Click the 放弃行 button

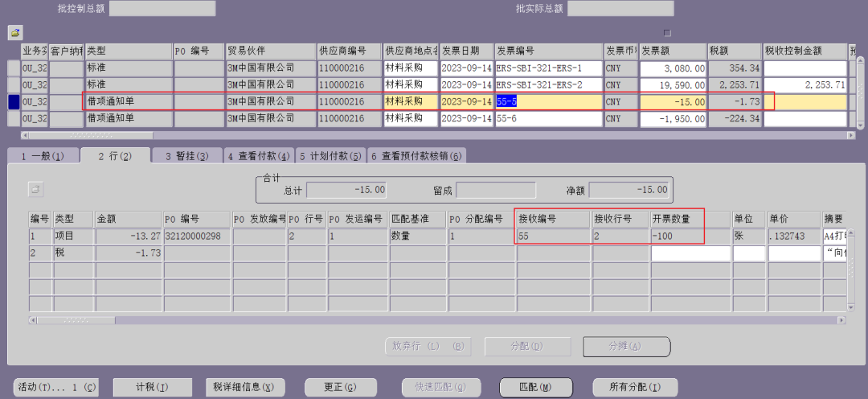click(x=428, y=347)
